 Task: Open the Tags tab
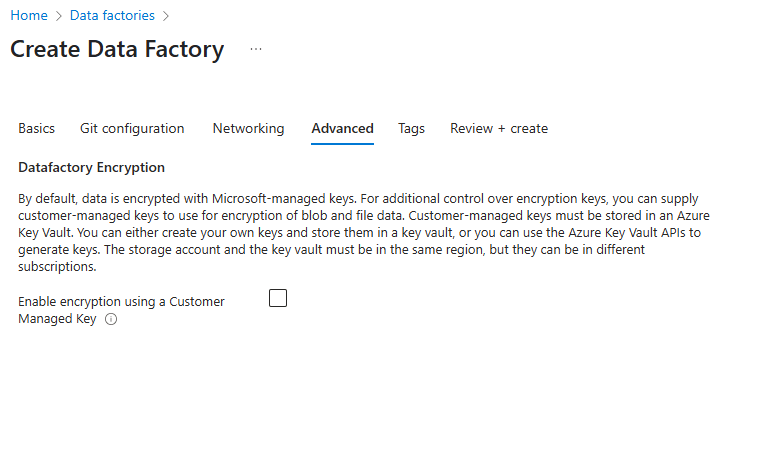(x=411, y=128)
